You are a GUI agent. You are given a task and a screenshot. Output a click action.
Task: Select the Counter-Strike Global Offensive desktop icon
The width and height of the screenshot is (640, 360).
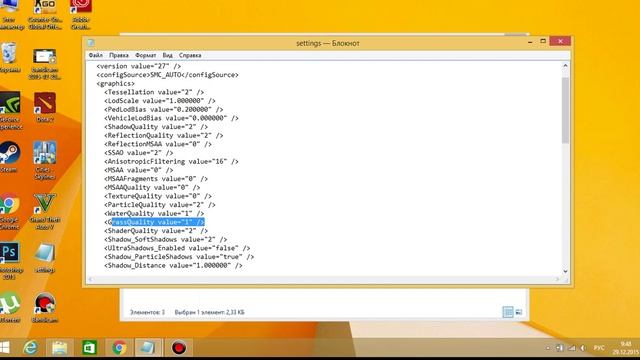pyautogui.click(x=45, y=14)
